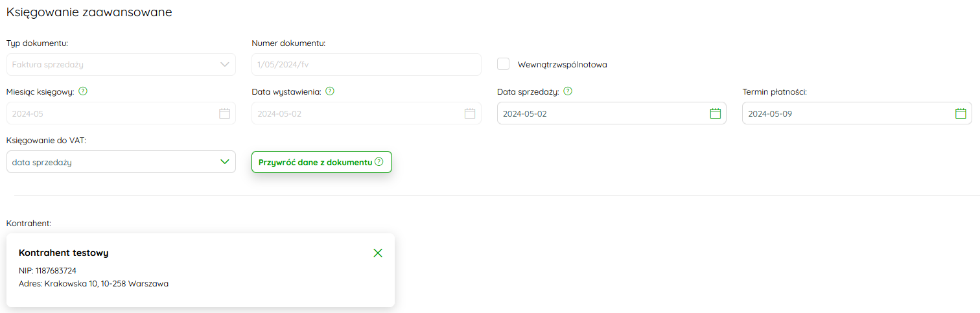Show help for Data sprzedaży
Image resolution: width=980 pixels, height=313 pixels.
point(568,91)
